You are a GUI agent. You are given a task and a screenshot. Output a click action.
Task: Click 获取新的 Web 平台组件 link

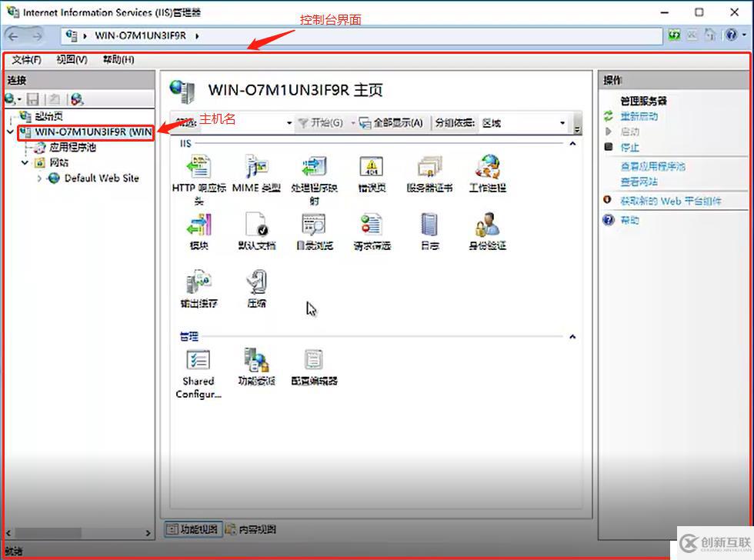(x=671, y=201)
